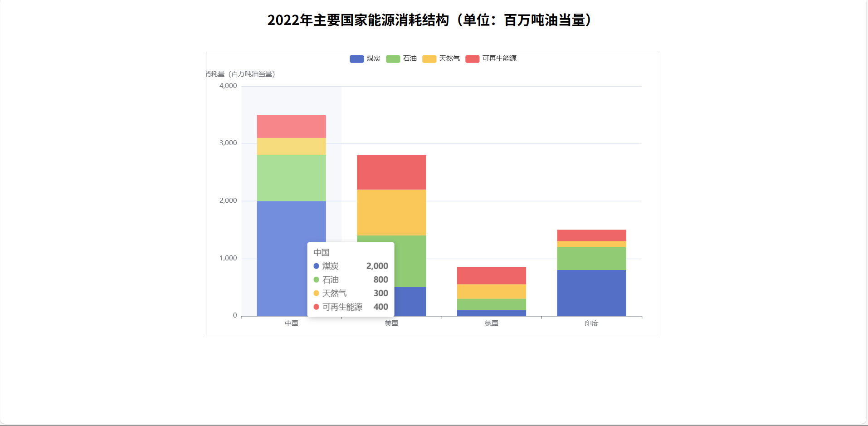Viewport: 868px width, 426px height.
Task: Click the blue coal segment of 印度 bar
Action: (591, 293)
